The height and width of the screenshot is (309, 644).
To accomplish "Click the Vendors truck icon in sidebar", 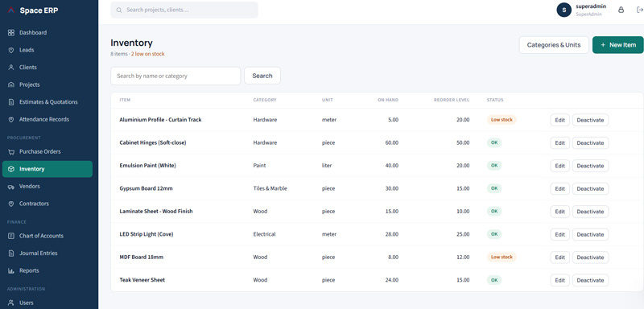I will 11,187.
